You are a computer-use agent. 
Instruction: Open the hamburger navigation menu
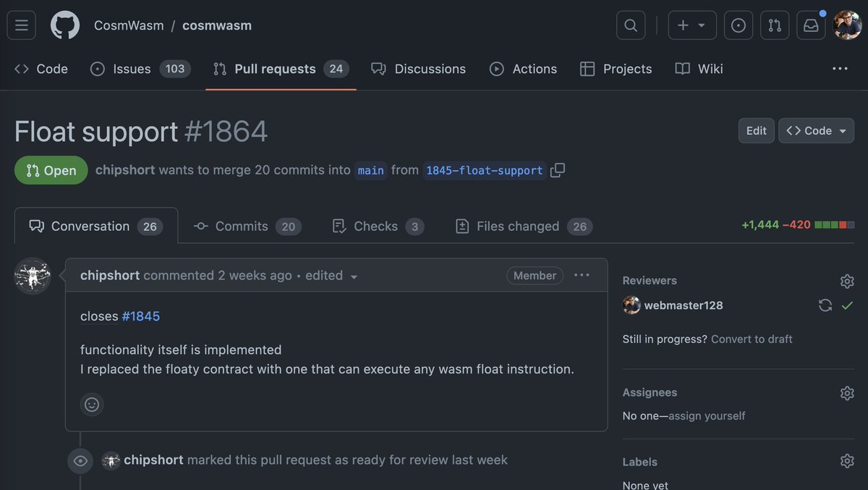pyautogui.click(x=22, y=25)
